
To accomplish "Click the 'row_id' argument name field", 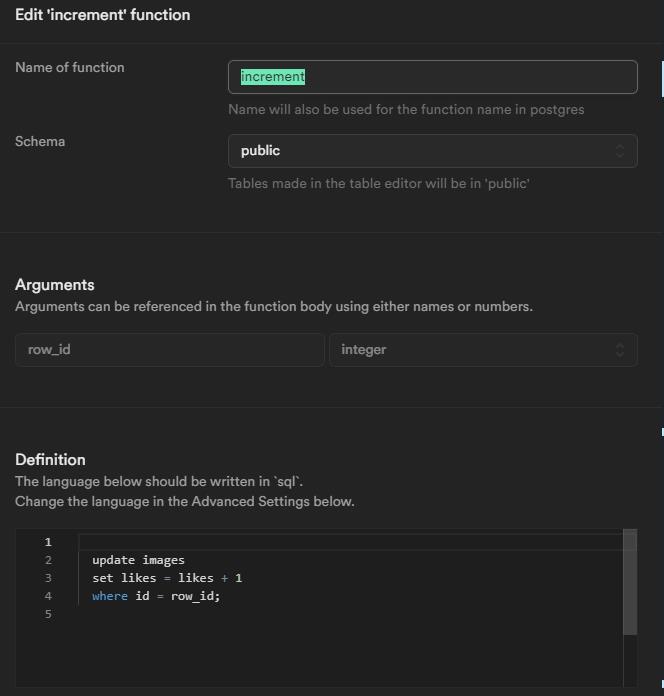I will tap(169, 350).
